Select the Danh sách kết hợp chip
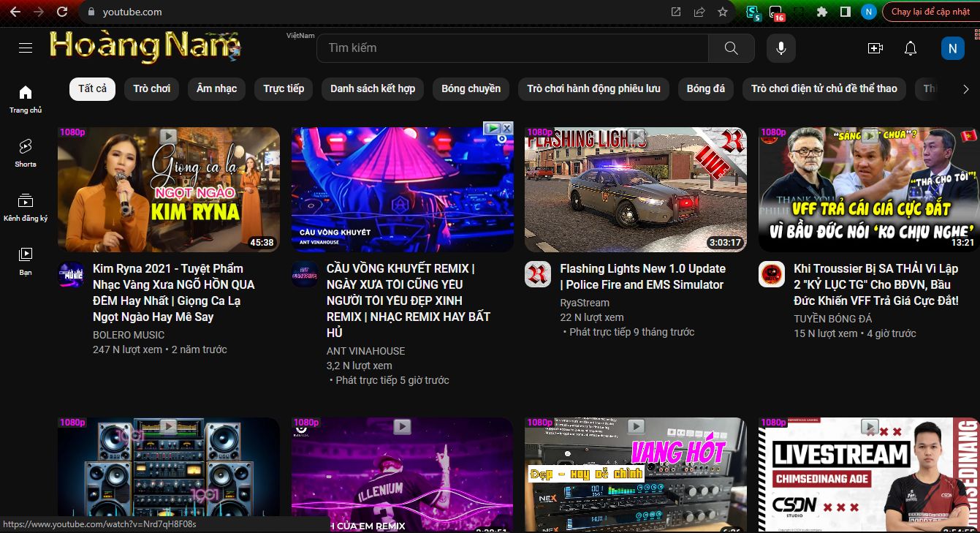The height and width of the screenshot is (533, 980). (373, 88)
